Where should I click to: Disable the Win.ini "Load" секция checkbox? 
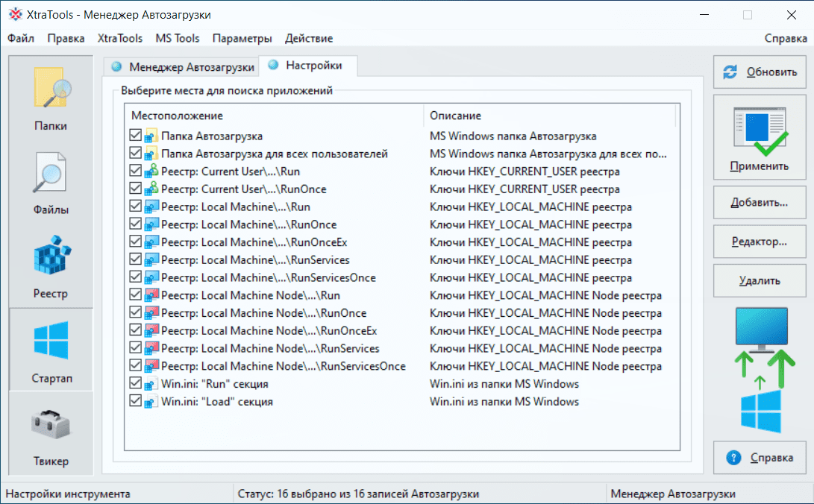coord(135,401)
